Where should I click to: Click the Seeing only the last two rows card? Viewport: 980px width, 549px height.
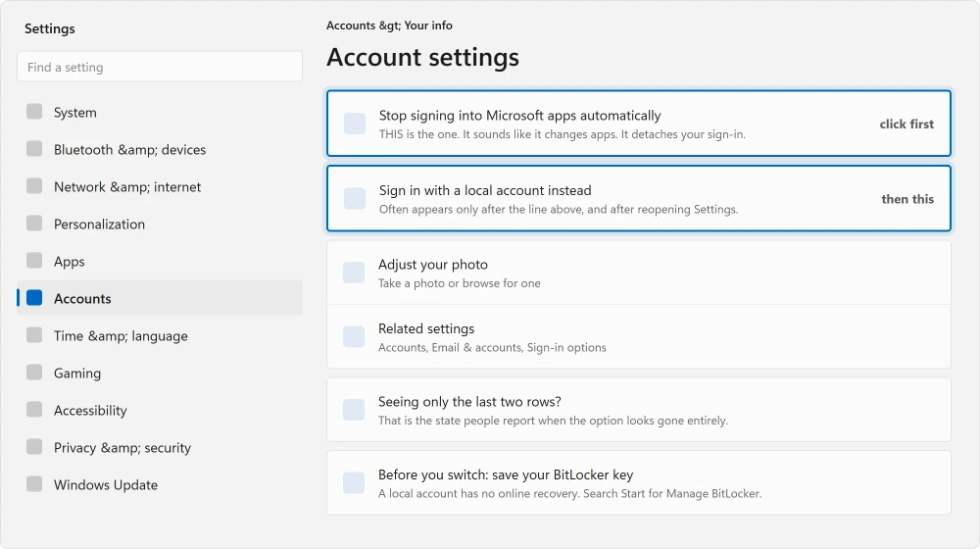(x=639, y=410)
